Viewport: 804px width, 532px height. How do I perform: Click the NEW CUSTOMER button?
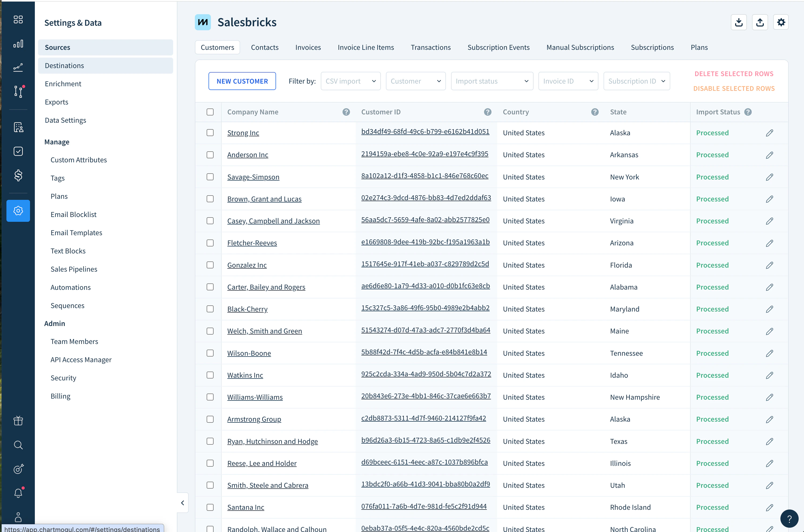pyautogui.click(x=242, y=81)
